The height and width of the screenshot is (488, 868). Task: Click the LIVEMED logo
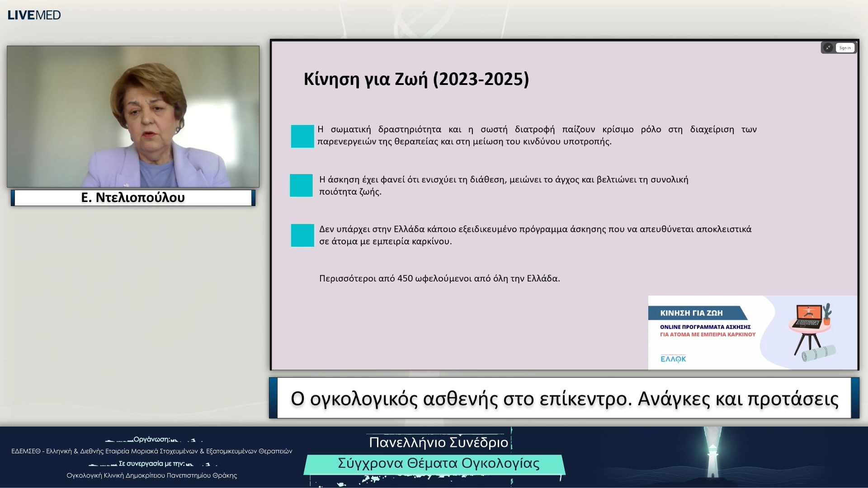pos(34,14)
